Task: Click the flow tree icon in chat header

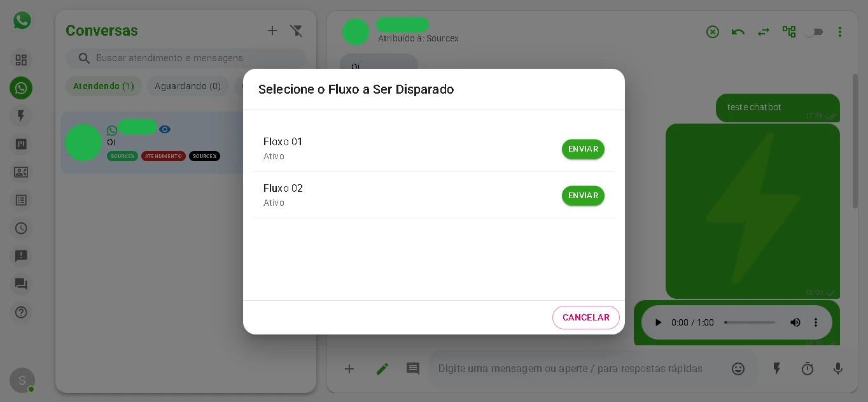Action: point(789,32)
